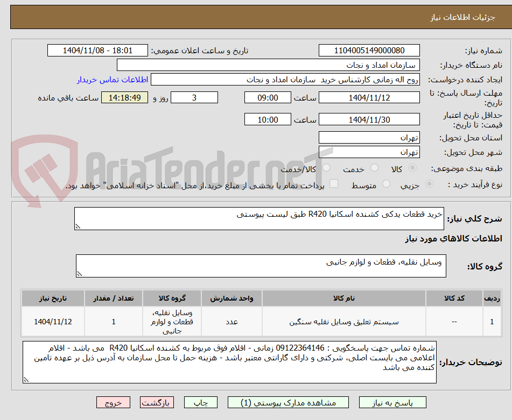The height and width of the screenshot is (420, 512).
Task: Click the نام کالا column header
Action: tap(344, 298)
